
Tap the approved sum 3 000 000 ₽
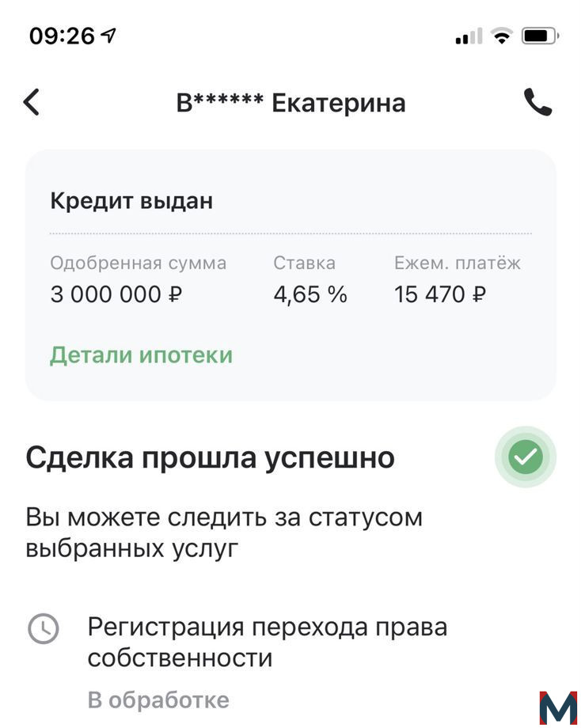point(116,294)
